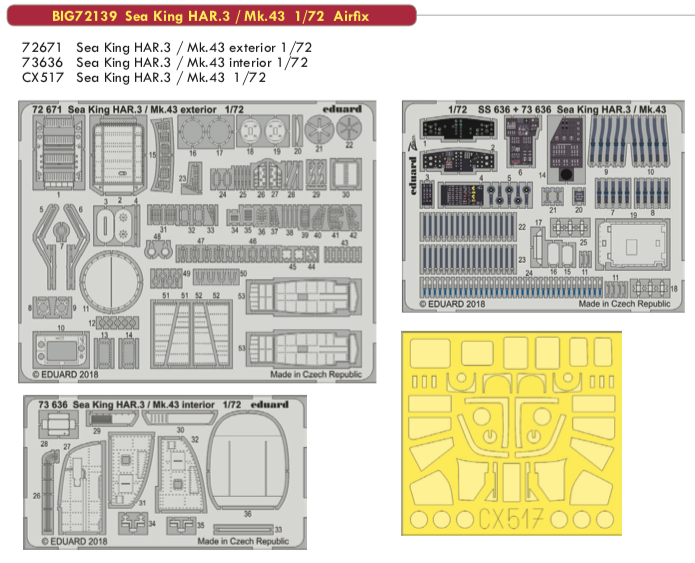Select the CX517 Sea King list entry
Viewport: 695px width, 563px height.
(x=144, y=78)
